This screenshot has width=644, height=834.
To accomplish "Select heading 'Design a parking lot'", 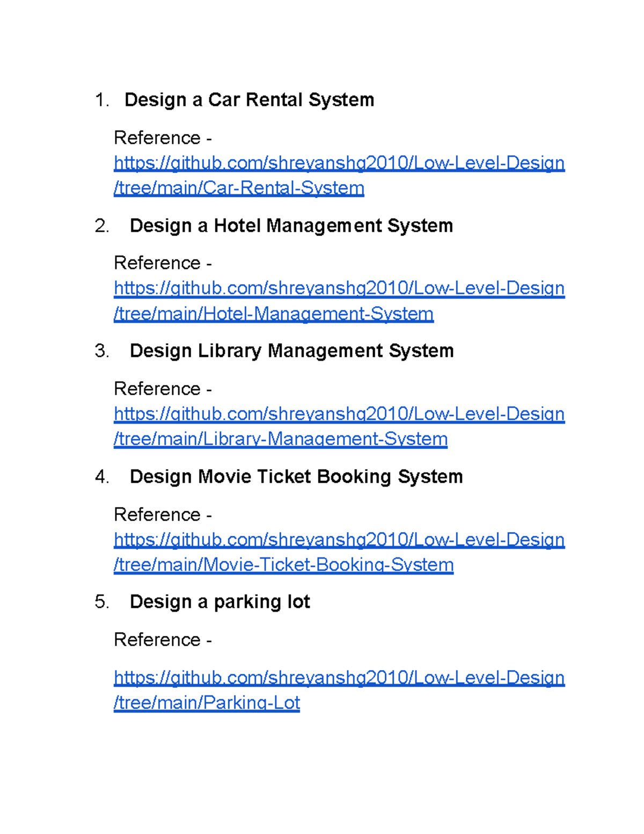I will 220,602.
